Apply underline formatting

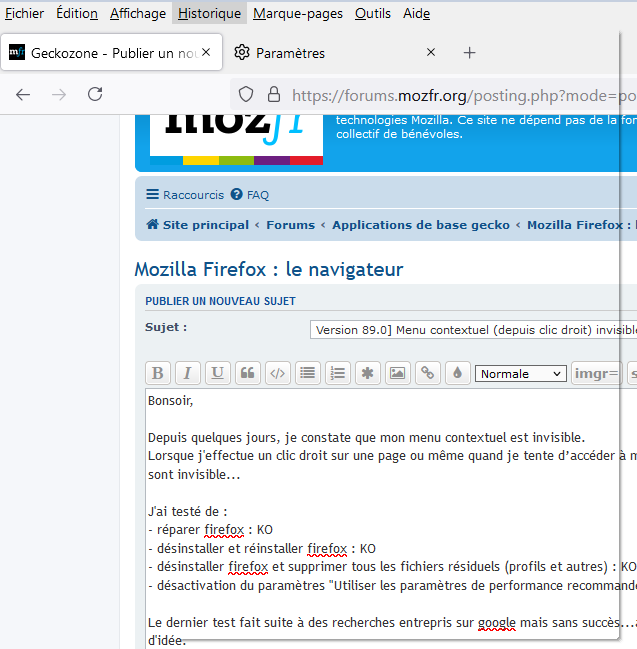[218, 373]
